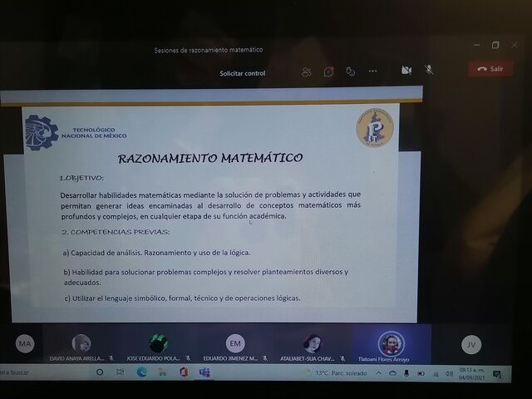The width and height of the screenshot is (532, 399).
Task: Click the line 'c) Utilizar el lenguaje simbólico'
Action: [x=182, y=298]
